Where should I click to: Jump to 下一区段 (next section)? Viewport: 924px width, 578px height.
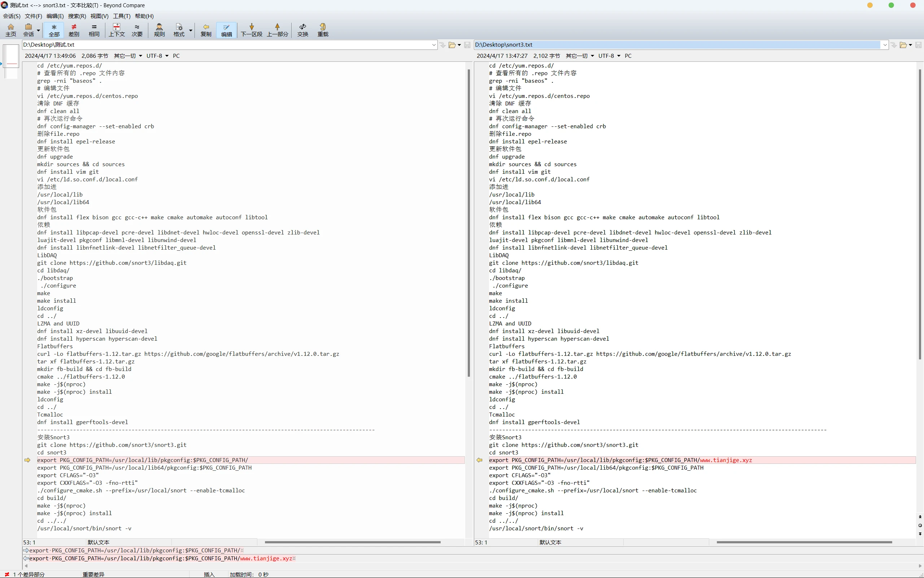tap(252, 30)
